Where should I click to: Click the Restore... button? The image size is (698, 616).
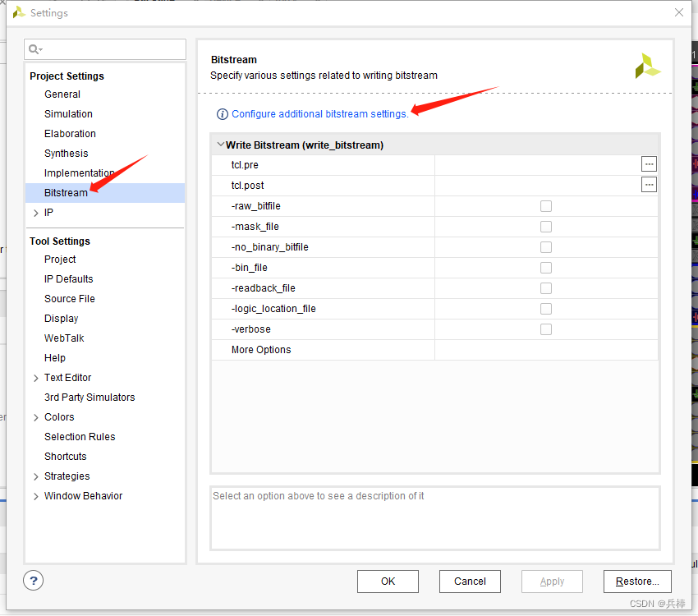pos(637,582)
